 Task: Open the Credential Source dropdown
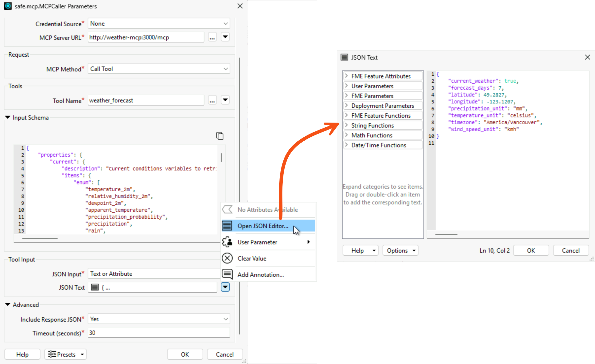(x=159, y=23)
